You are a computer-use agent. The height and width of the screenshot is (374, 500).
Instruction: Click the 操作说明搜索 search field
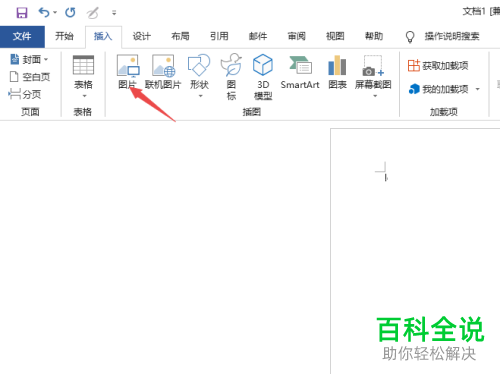click(x=452, y=36)
